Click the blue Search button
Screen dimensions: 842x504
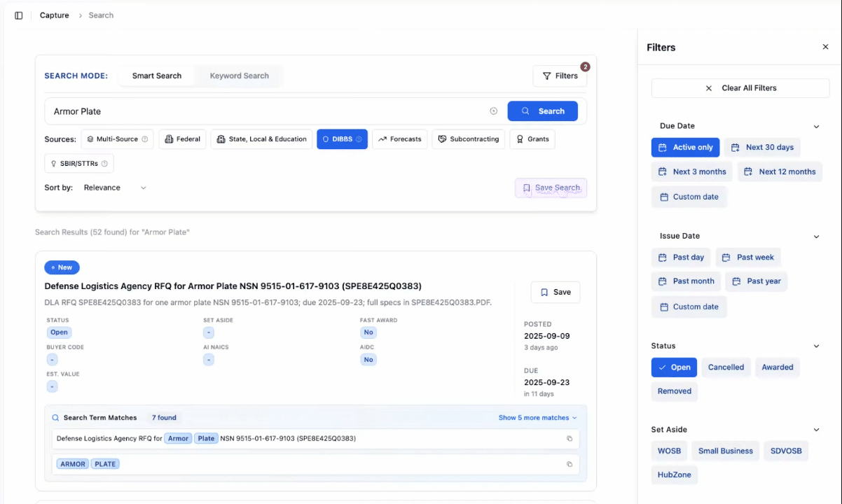[x=542, y=111]
